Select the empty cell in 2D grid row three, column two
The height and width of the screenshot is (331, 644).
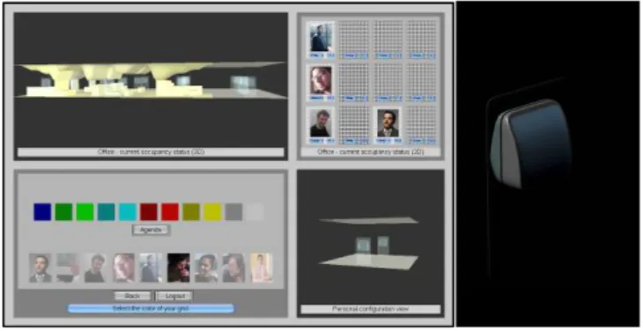pos(354,125)
